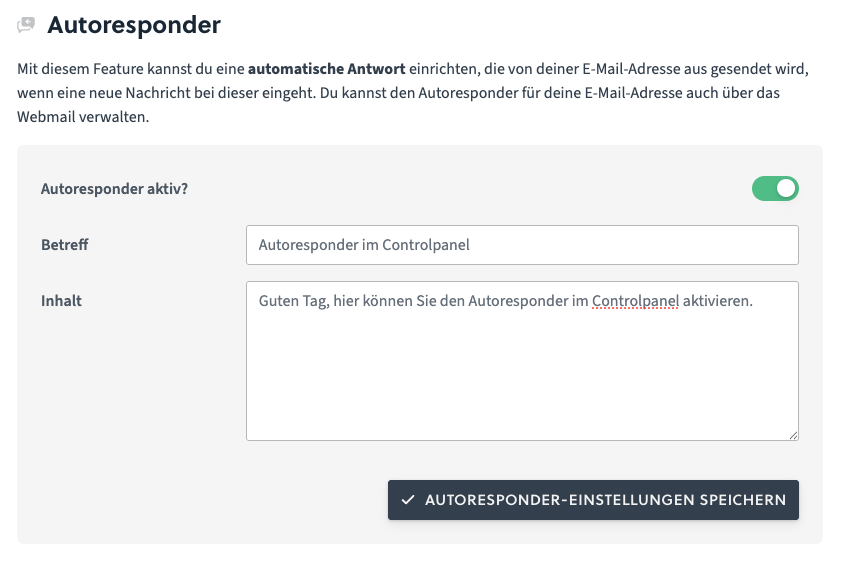Click the word "aktivieren" in the message body
Viewport: 847px width, 578px height.
click(x=717, y=300)
